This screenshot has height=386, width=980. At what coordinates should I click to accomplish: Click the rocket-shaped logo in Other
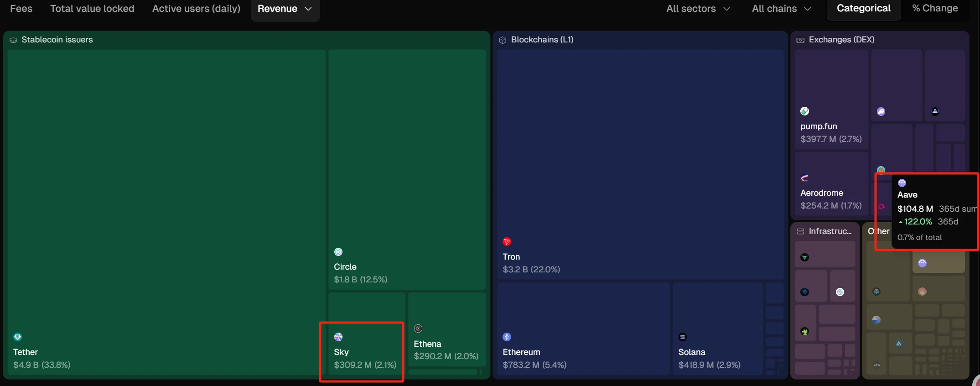coord(876,292)
